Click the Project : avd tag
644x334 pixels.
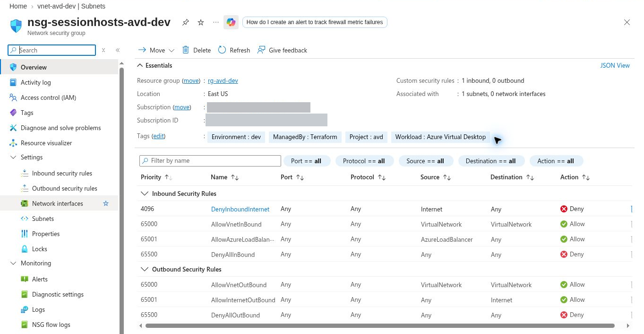(366, 137)
